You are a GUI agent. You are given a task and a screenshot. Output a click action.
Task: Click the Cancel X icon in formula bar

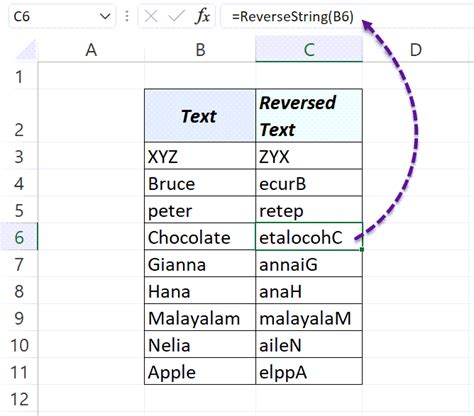tap(151, 16)
